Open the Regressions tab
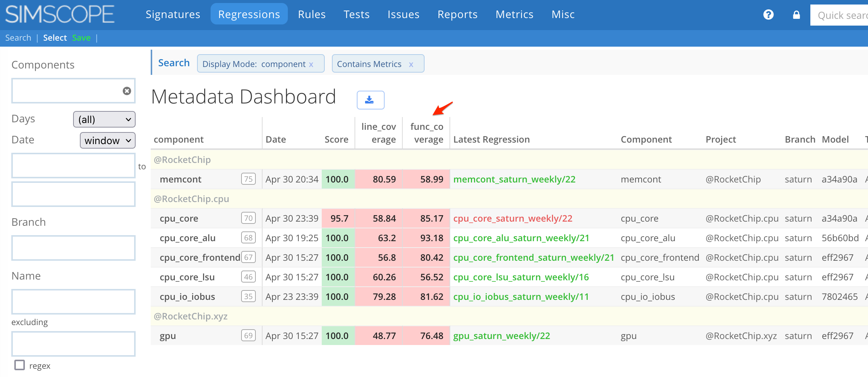868x377 pixels. tap(249, 14)
